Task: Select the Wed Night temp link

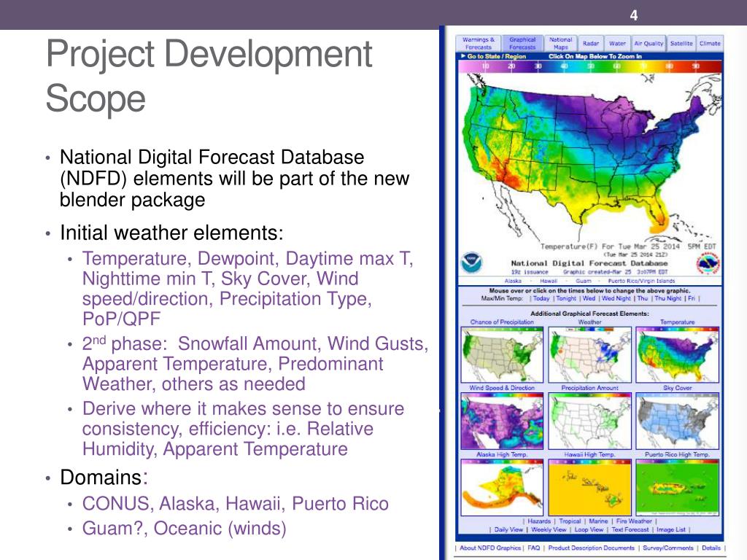Action: tap(616, 298)
